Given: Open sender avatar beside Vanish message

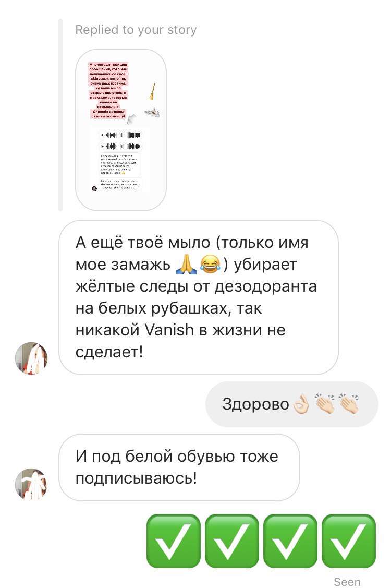Looking at the screenshot, I should pyautogui.click(x=31, y=358).
